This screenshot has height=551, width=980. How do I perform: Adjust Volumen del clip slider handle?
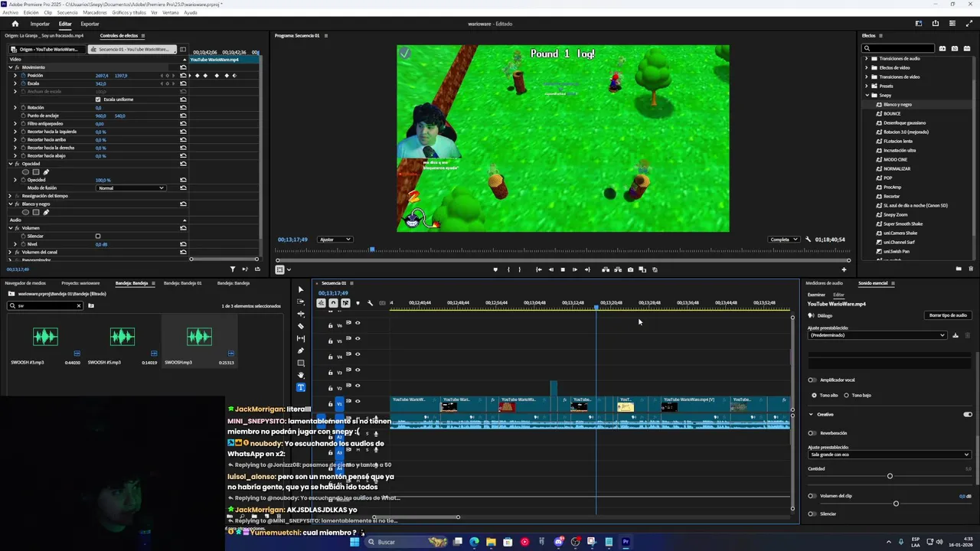click(x=896, y=504)
